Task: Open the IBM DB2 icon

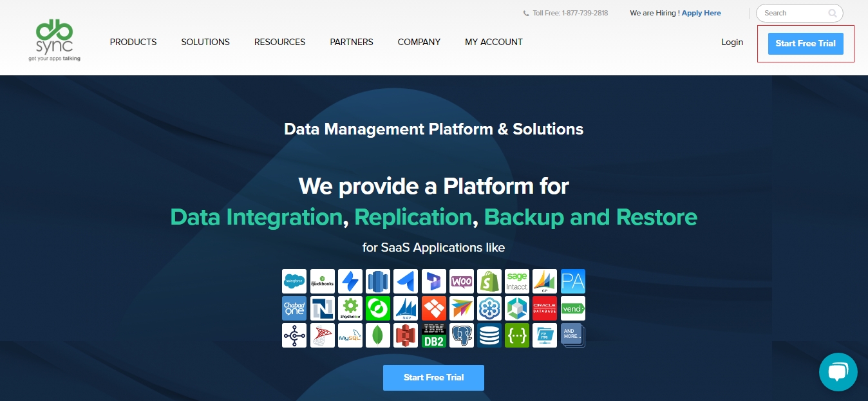Action: (433, 335)
